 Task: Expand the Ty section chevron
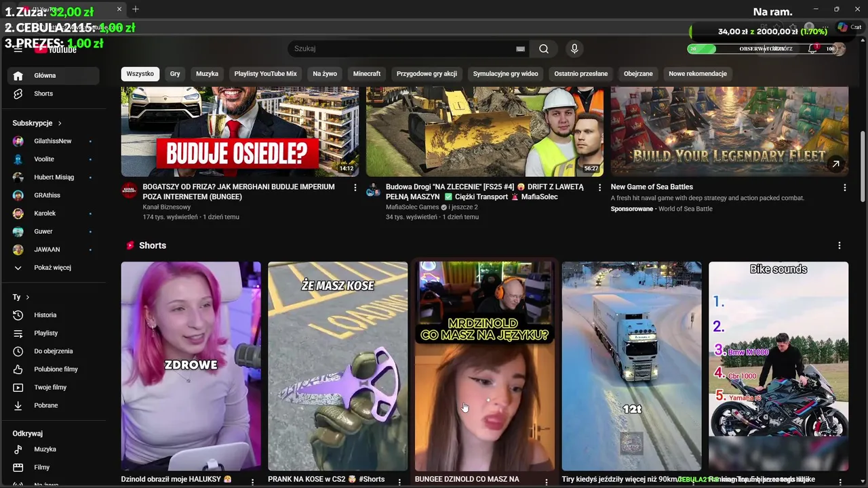pyautogui.click(x=27, y=297)
